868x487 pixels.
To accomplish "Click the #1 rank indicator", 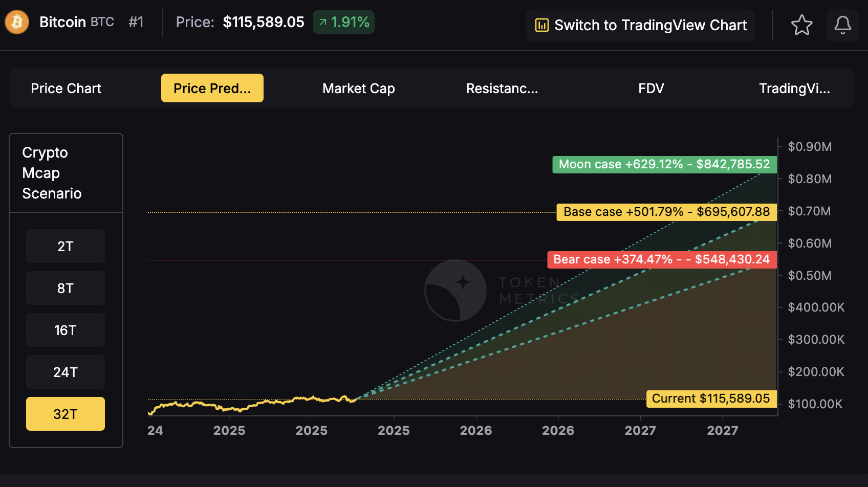I will tap(136, 22).
